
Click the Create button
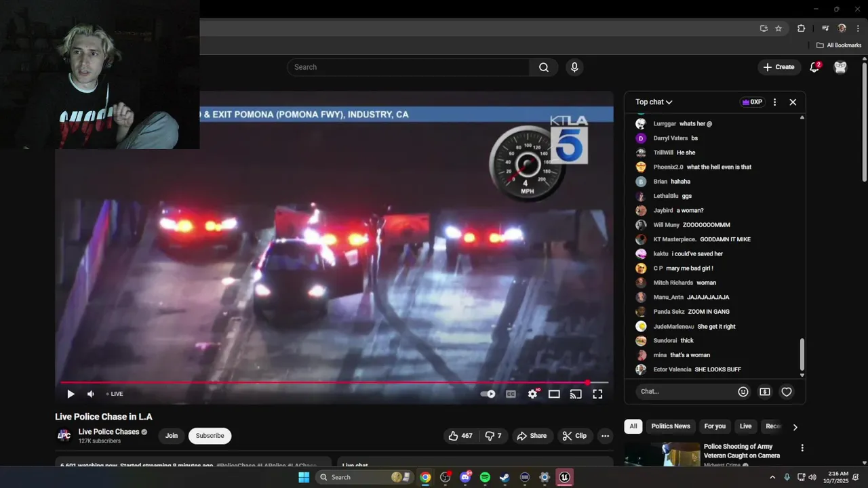point(778,67)
